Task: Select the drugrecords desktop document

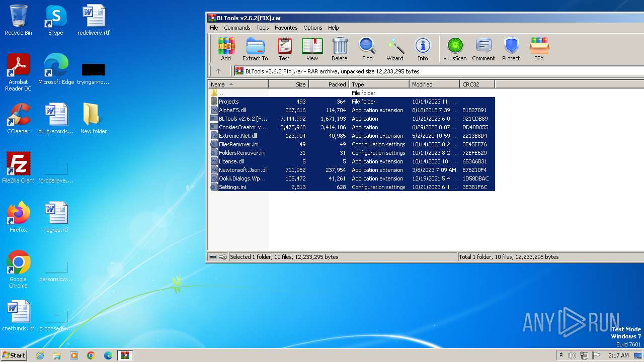Action: 56,119
